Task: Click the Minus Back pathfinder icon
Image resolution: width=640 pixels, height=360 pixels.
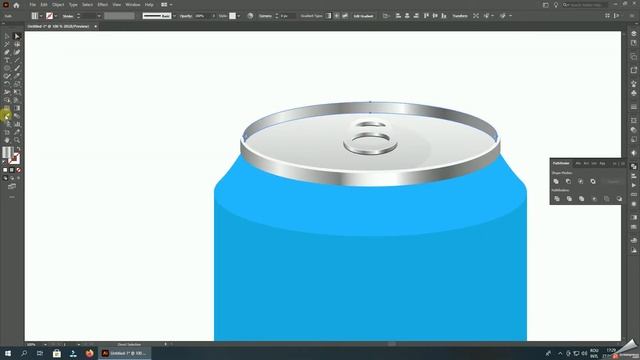Action: point(619,199)
